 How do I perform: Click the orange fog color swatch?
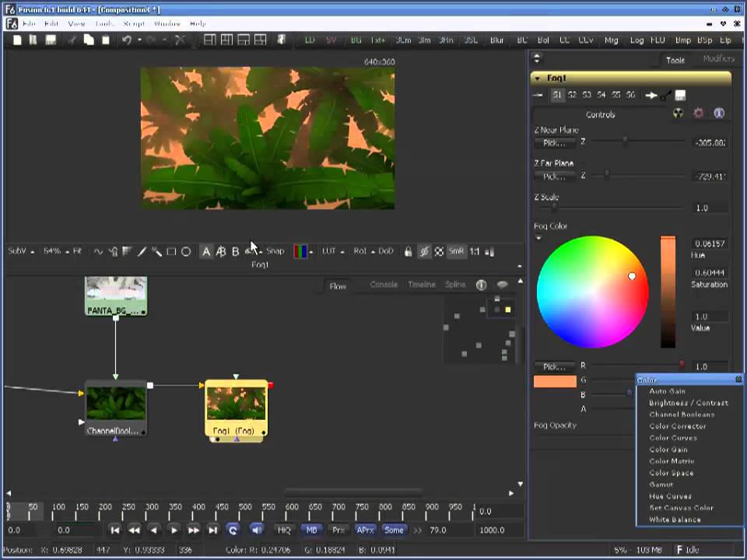click(555, 381)
